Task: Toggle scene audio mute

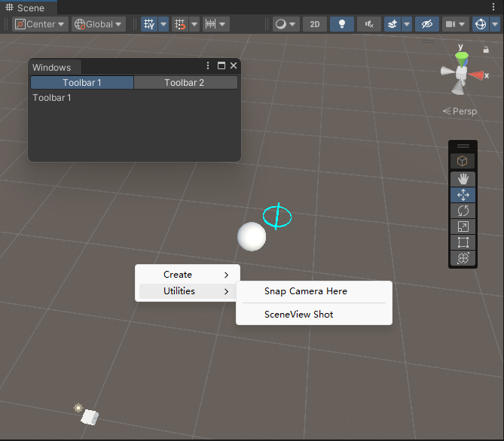Action: 368,24
